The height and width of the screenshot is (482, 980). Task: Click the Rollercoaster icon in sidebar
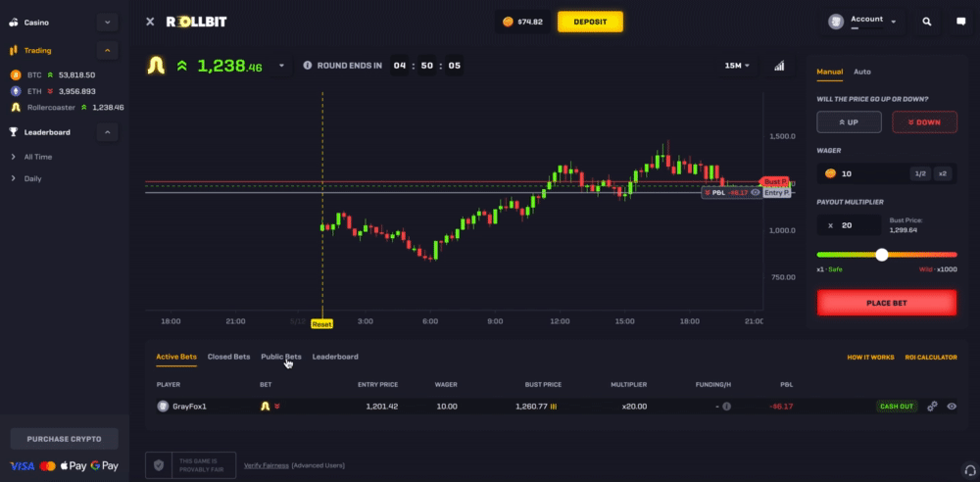coord(16,108)
